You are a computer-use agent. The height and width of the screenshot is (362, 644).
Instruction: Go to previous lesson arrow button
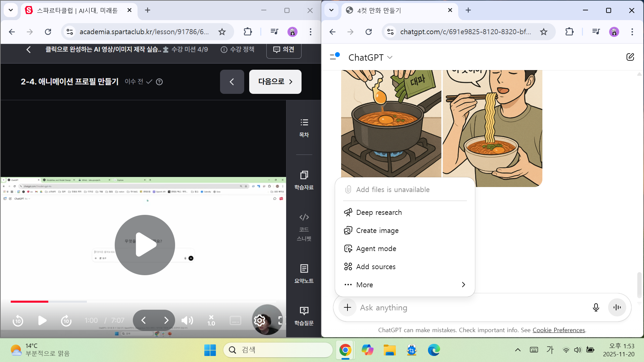click(232, 81)
